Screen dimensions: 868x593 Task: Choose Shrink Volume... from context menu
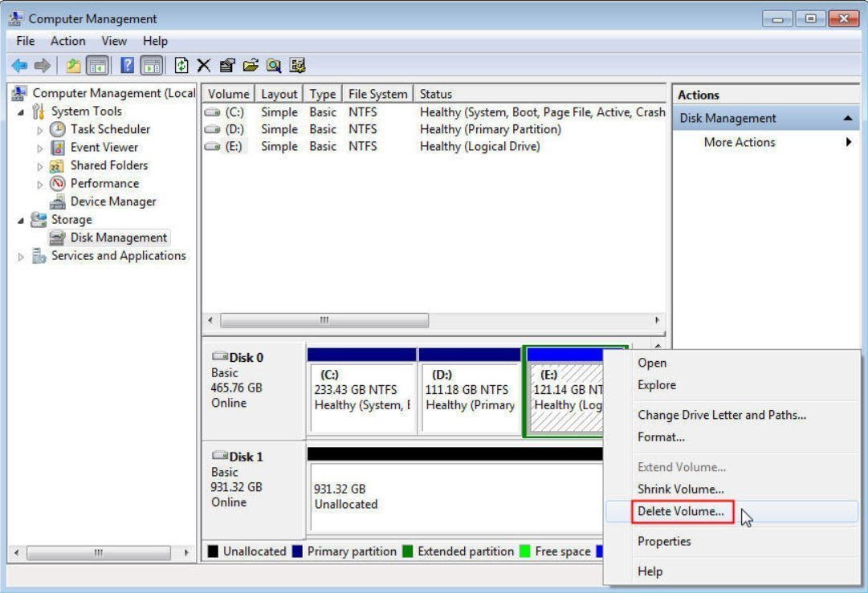click(x=731, y=489)
